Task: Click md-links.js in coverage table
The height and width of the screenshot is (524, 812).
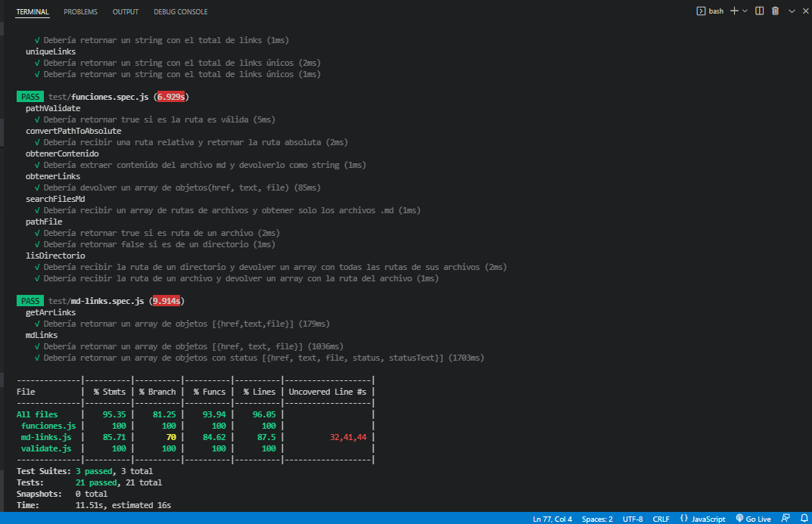Action: coord(46,437)
